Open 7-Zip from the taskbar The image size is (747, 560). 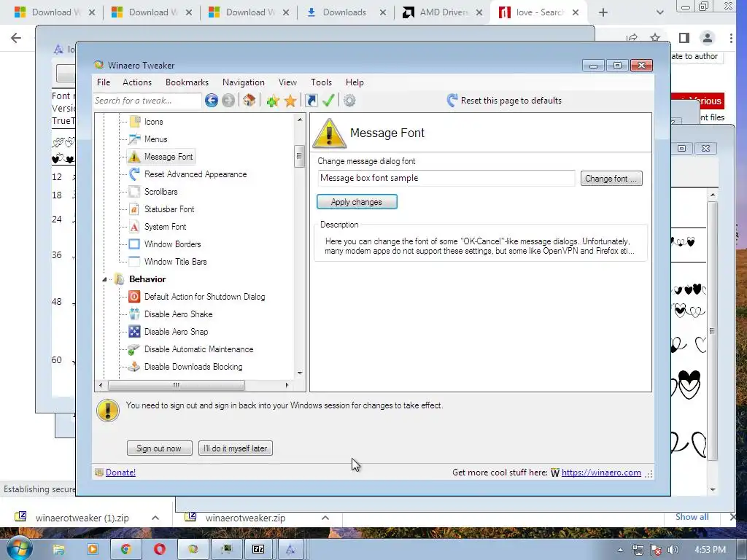pos(258,549)
